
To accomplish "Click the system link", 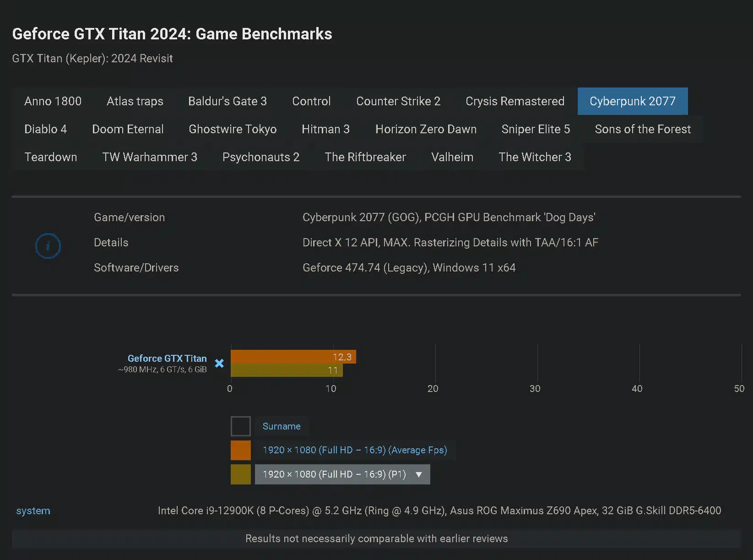I will (33, 511).
